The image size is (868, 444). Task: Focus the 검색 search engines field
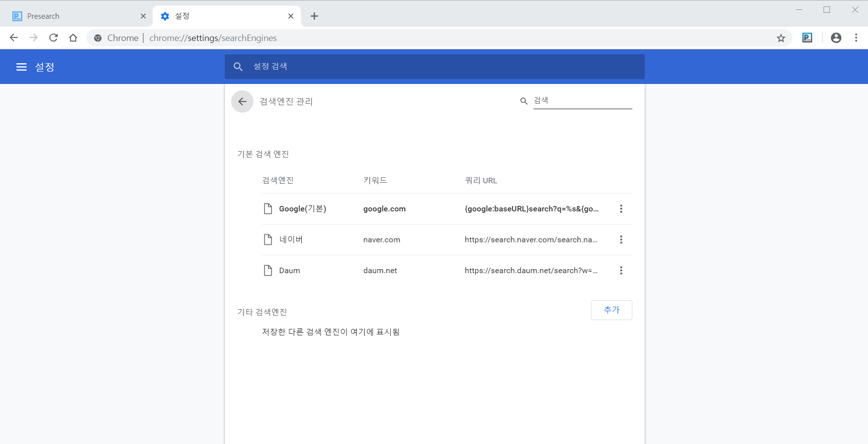click(x=583, y=101)
